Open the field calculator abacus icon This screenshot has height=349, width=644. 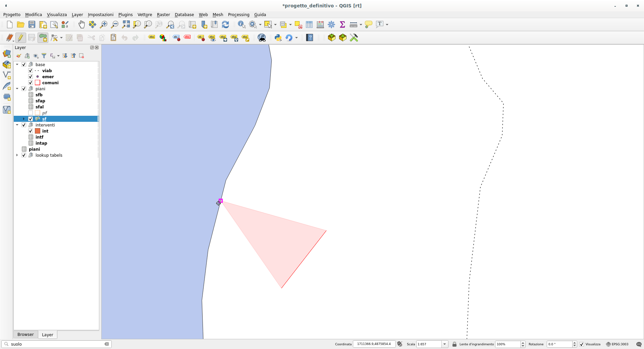click(320, 24)
